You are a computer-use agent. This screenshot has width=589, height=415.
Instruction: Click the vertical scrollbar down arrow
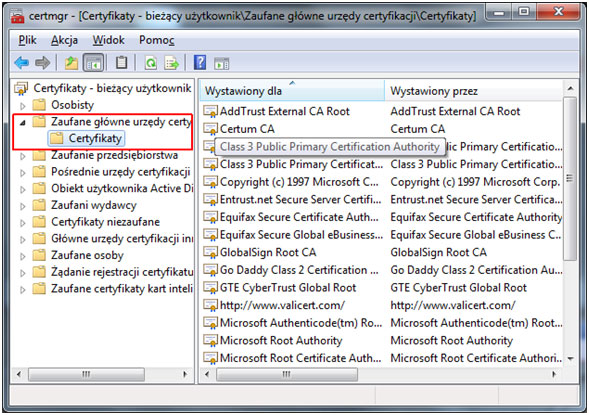[x=570, y=359]
